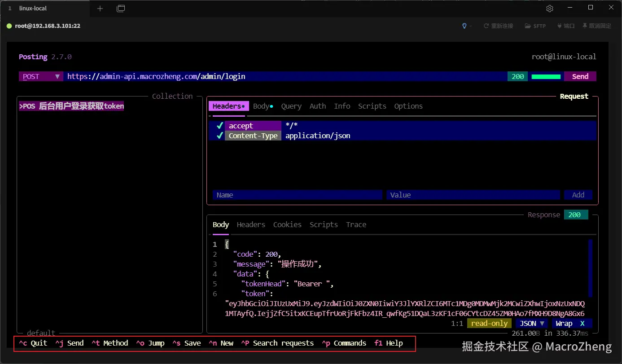The height and width of the screenshot is (364, 622).
Task: Toggle the Content-Type header checkmark
Action: click(x=219, y=136)
